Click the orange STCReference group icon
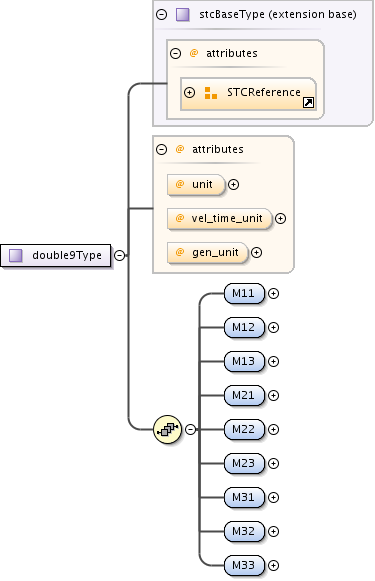375x581 pixels. [x=210, y=93]
